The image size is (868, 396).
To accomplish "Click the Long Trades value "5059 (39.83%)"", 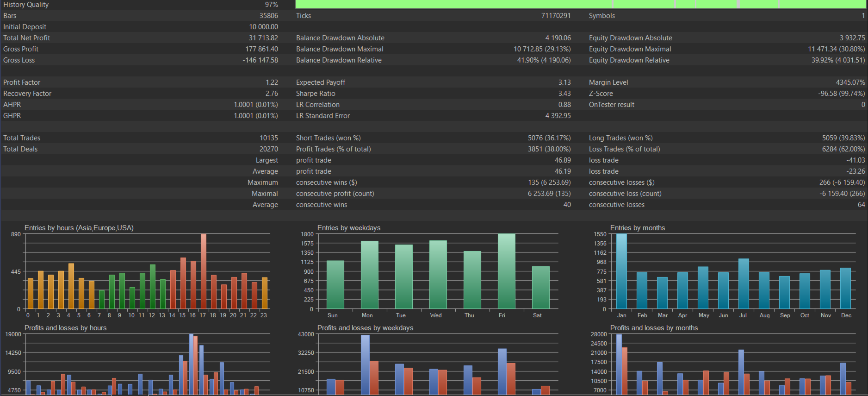I will click(x=843, y=138).
